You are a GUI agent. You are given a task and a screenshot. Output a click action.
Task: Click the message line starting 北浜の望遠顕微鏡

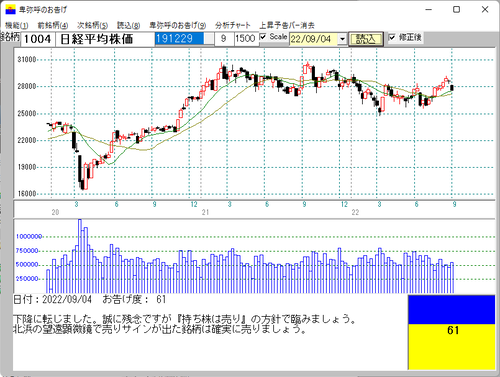pyautogui.click(x=160, y=329)
